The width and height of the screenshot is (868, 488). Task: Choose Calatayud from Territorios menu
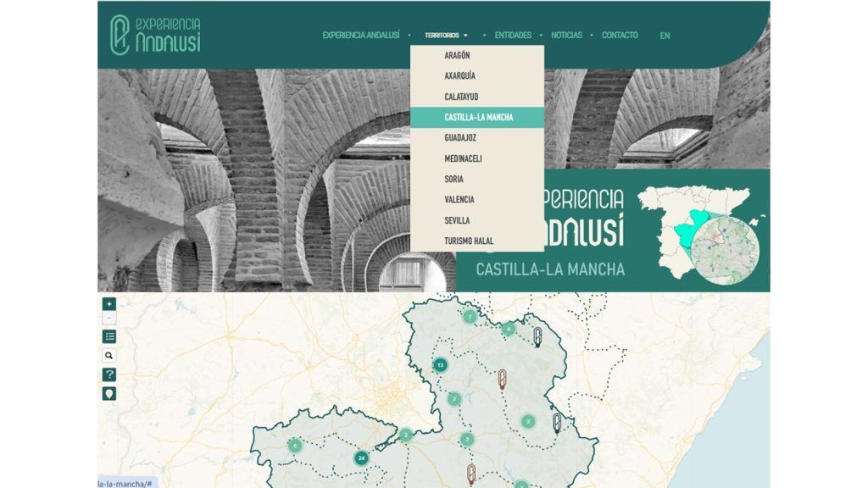[x=477, y=97]
